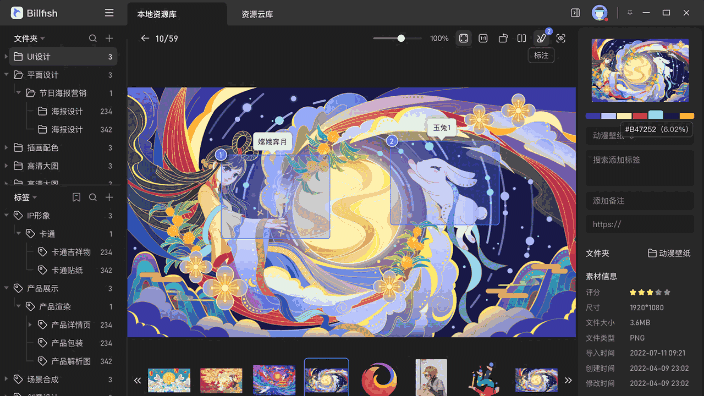This screenshot has width=704, height=396.
Task: Show image at 1:1 actual size
Action: point(483,38)
